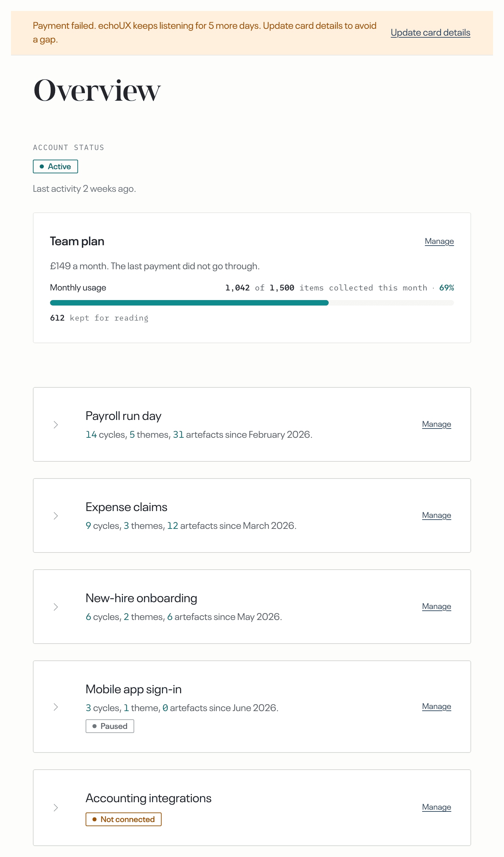Expand the Mobile app sign-in chevron
This screenshot has width=504, height=857.
pyautogui.click(x=56, y=707)
